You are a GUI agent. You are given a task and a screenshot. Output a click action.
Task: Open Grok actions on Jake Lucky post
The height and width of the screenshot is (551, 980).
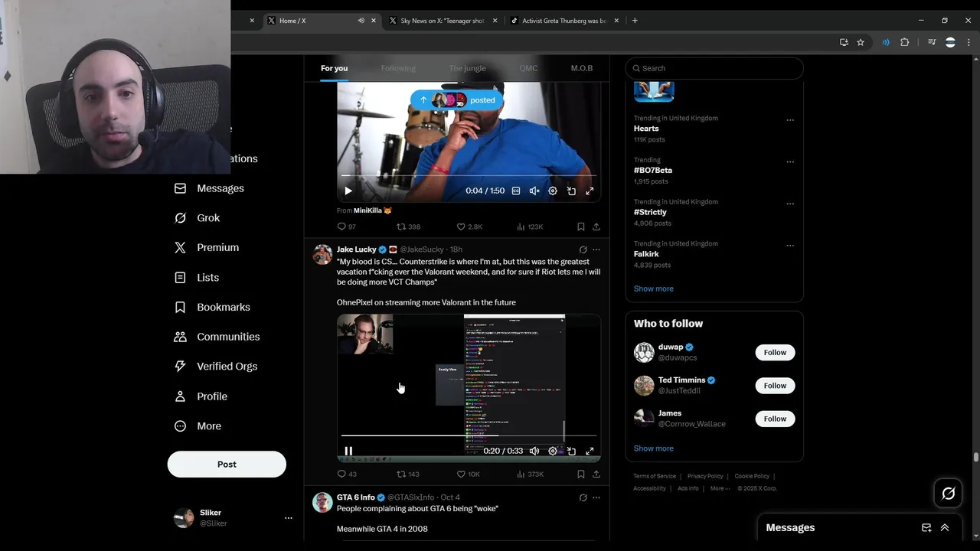coord(583,249)
